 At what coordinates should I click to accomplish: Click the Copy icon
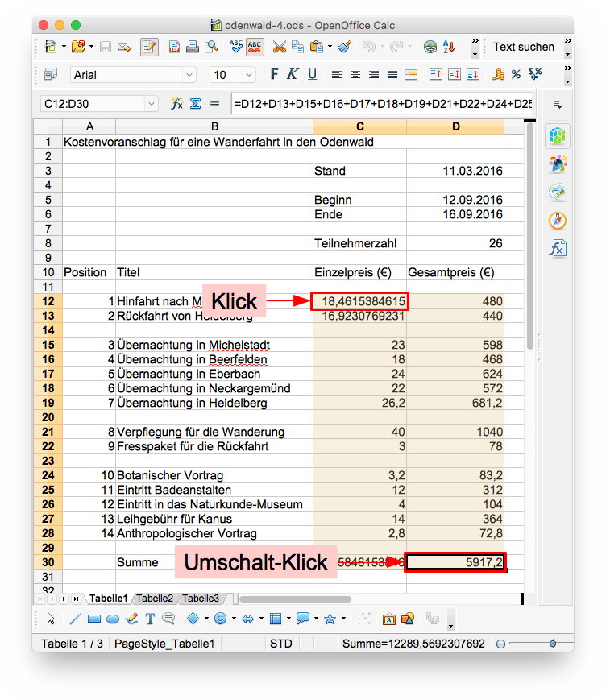297,47
